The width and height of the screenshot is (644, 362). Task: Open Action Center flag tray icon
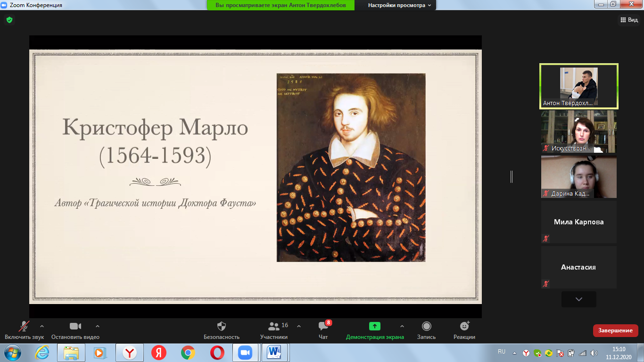click(x=560, y=353)
